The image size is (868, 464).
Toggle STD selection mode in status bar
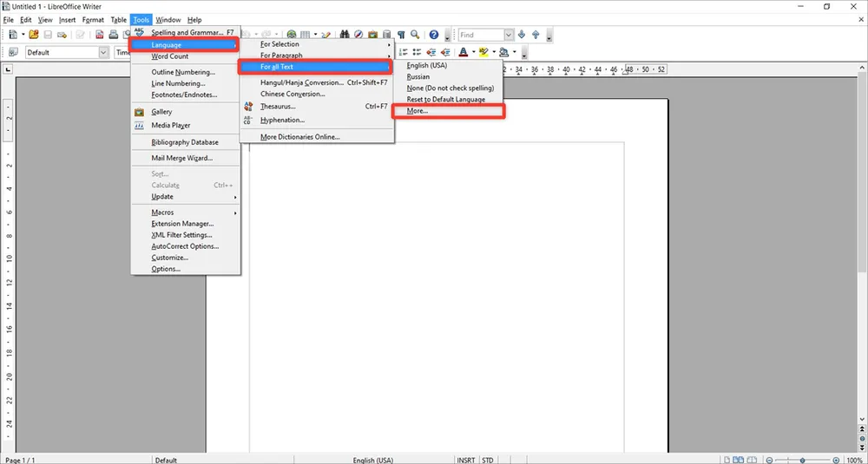pos(488,461)
